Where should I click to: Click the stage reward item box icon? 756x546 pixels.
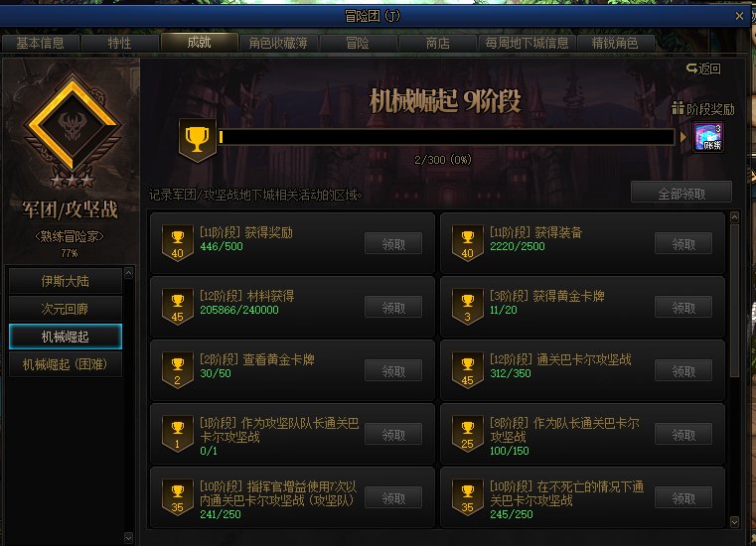[x=707, y=137]
